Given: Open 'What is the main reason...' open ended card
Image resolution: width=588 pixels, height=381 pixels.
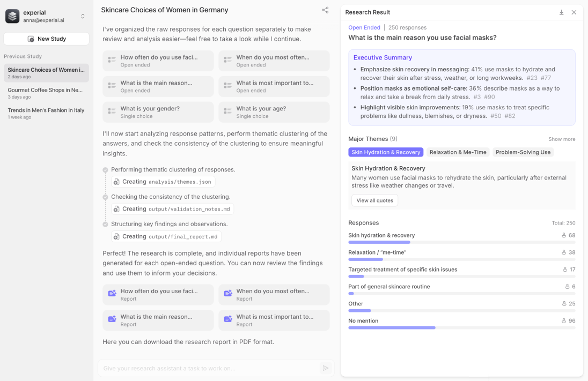Looking at the screenshot, I should pyautogui.click(x=158, y=86).
